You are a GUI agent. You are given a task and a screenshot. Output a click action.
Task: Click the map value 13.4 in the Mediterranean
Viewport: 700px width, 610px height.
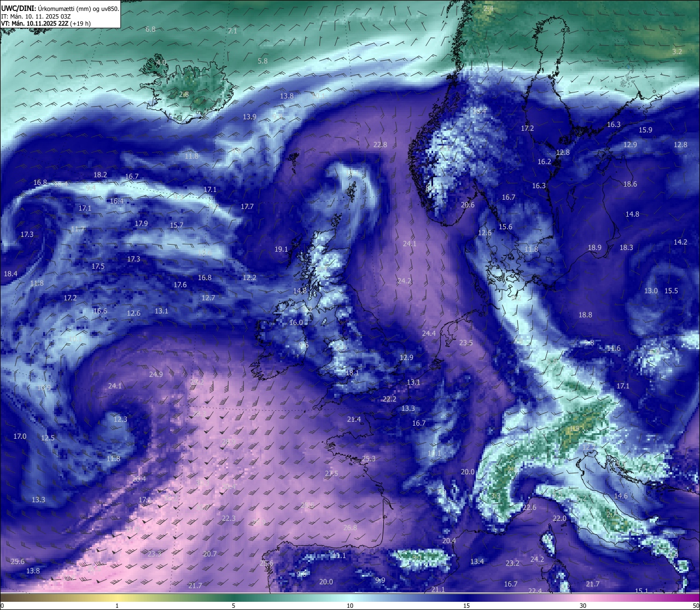click(x=477, y=562)
